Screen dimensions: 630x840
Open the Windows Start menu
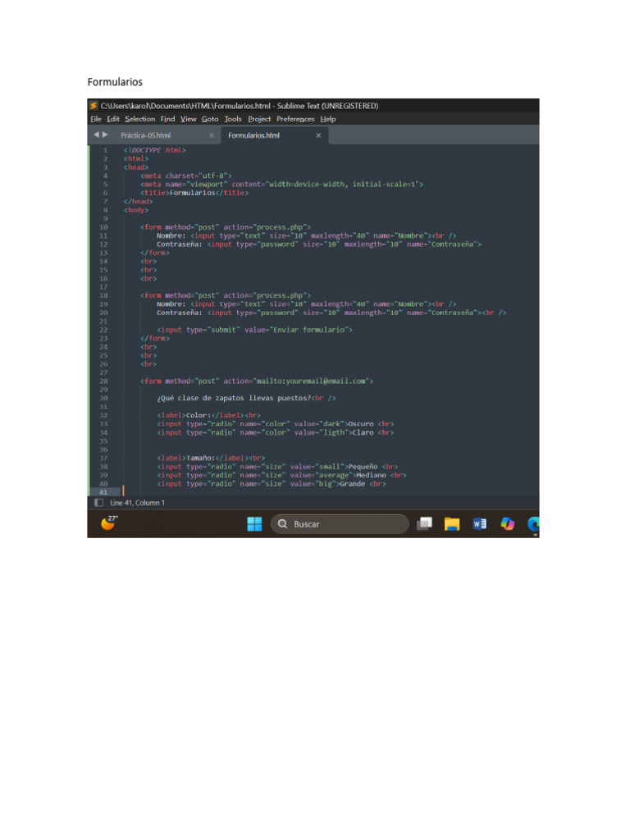tap(254, 524)
